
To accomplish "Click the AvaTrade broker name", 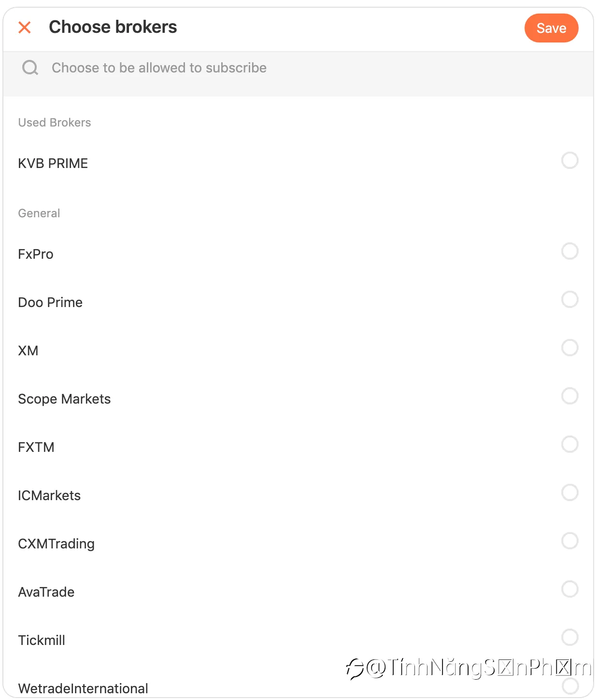I will (x=46, y=592).
